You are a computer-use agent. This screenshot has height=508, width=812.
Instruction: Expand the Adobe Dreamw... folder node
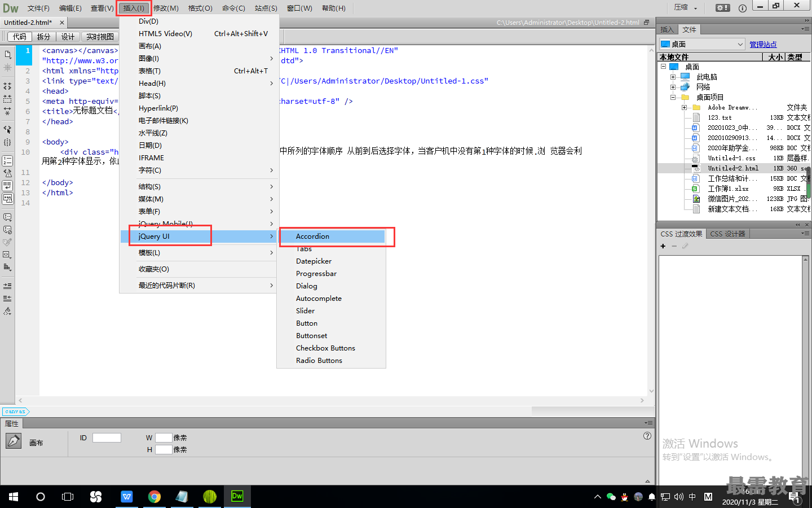[684, 107]
